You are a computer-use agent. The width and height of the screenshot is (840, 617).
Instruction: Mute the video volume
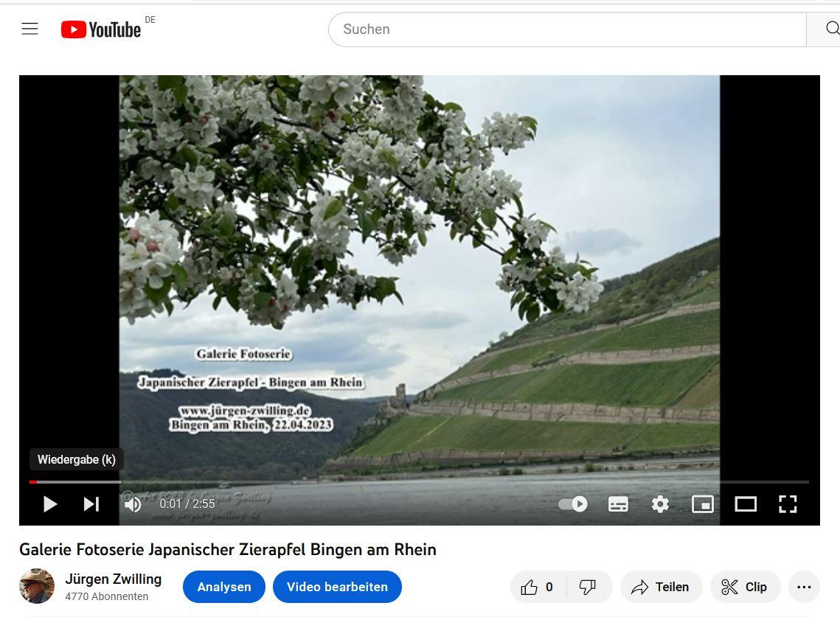click(133, 504)
